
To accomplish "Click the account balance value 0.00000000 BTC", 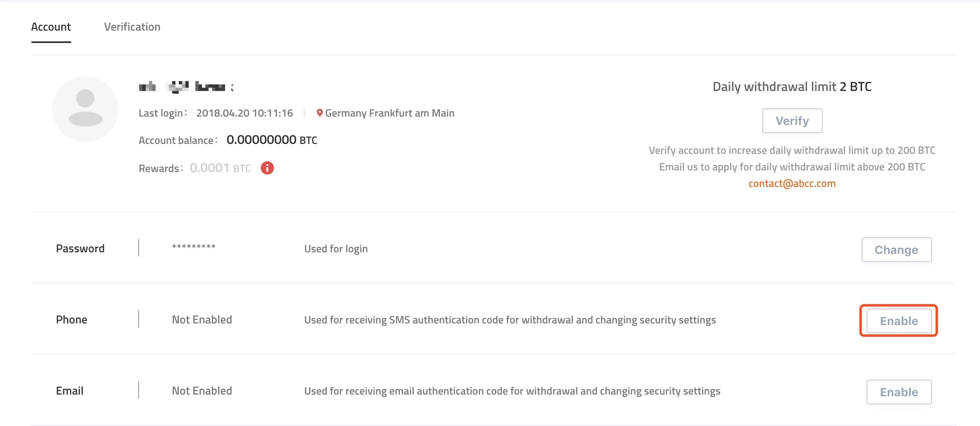I will coord(272,140).
